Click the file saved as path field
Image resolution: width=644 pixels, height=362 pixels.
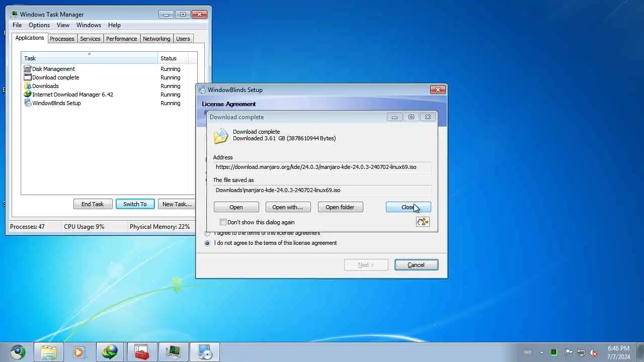[322, 190]
